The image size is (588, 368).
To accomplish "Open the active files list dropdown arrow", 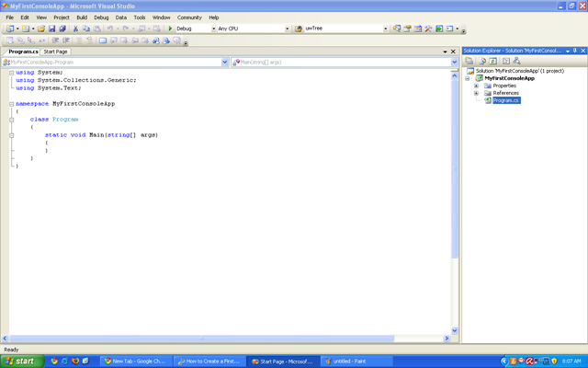I will [x=445, y=52].
